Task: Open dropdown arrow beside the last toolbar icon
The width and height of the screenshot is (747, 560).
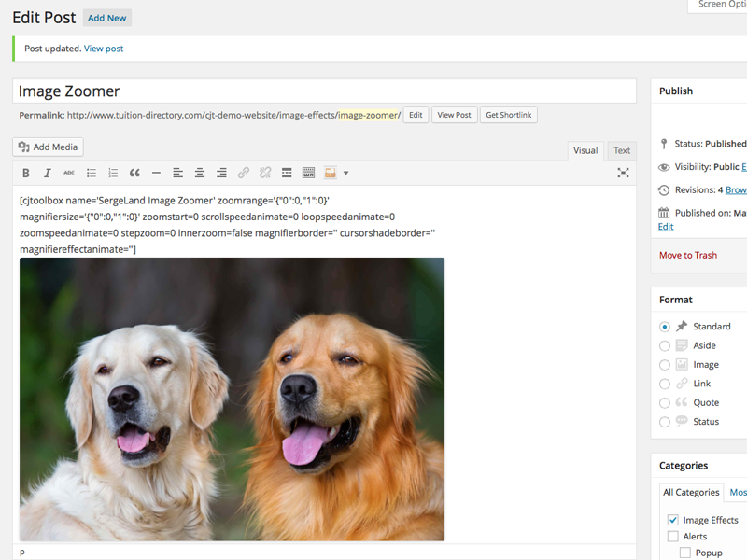Action: coord(345,173)
